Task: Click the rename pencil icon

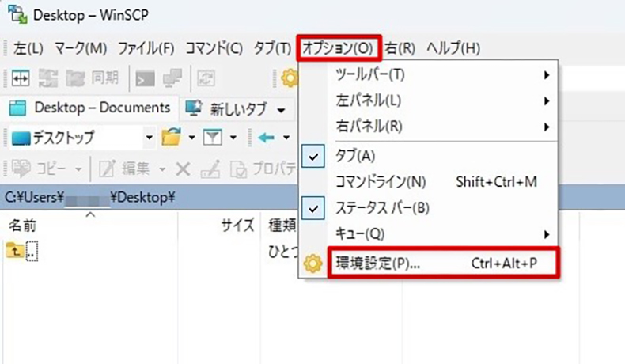Action: tap(210, 169)
